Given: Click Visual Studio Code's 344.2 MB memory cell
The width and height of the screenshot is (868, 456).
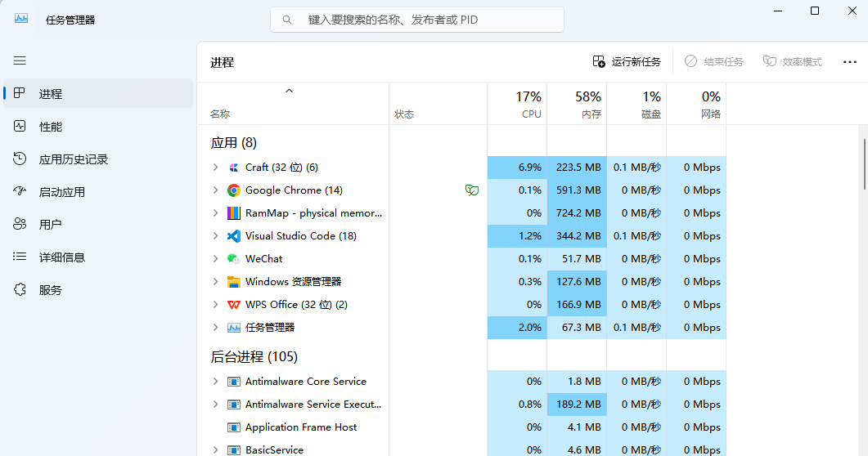Looking at the screenshot, I should click(577, 236).
